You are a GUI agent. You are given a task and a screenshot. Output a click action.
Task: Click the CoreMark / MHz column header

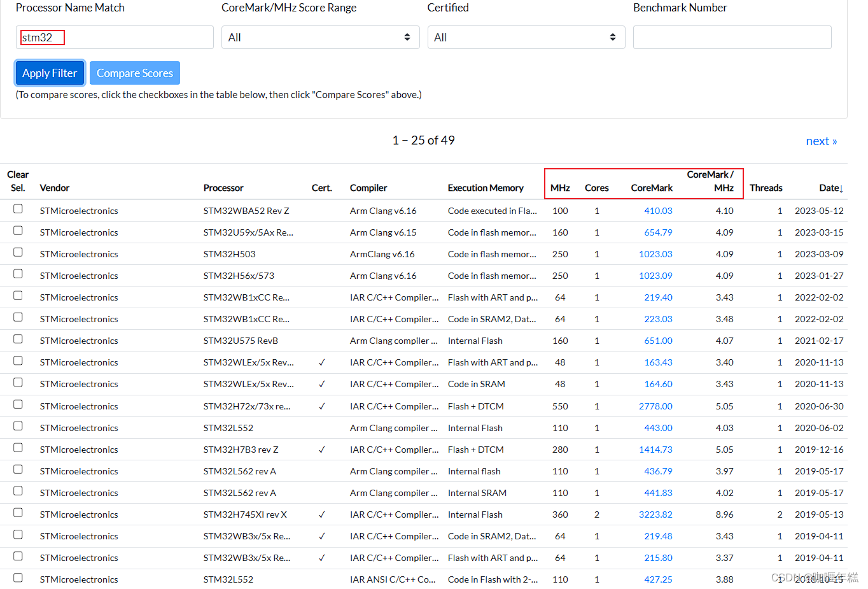(710, 181)
